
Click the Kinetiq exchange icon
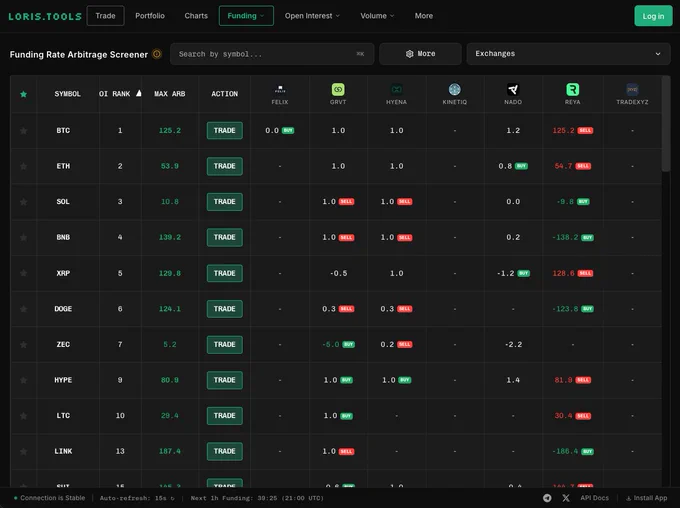click(454, 90)
